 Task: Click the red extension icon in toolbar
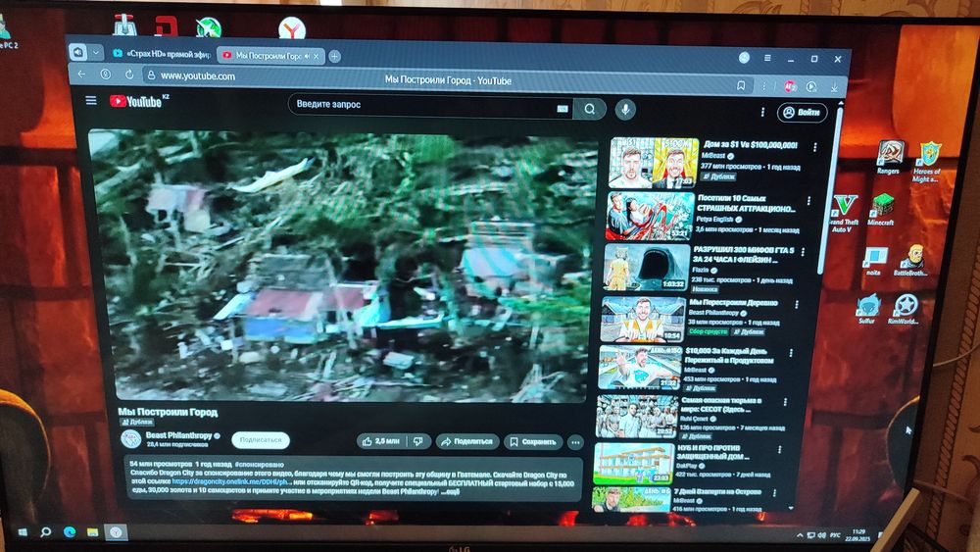[789, 86]
